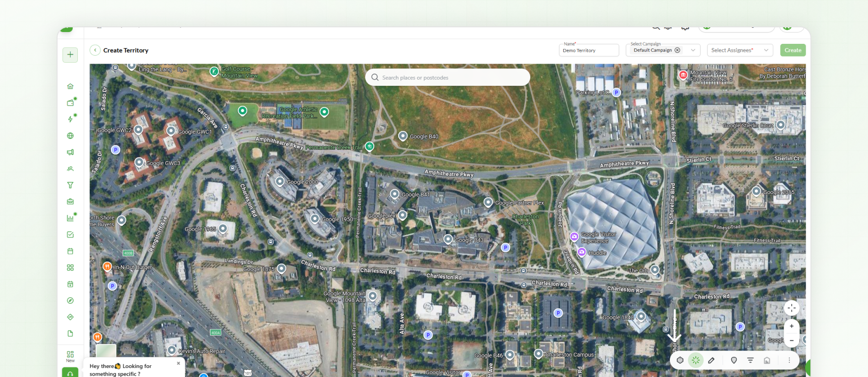
Task: Open the calendar-plus sidebar icon
Action: coord(70,284)
